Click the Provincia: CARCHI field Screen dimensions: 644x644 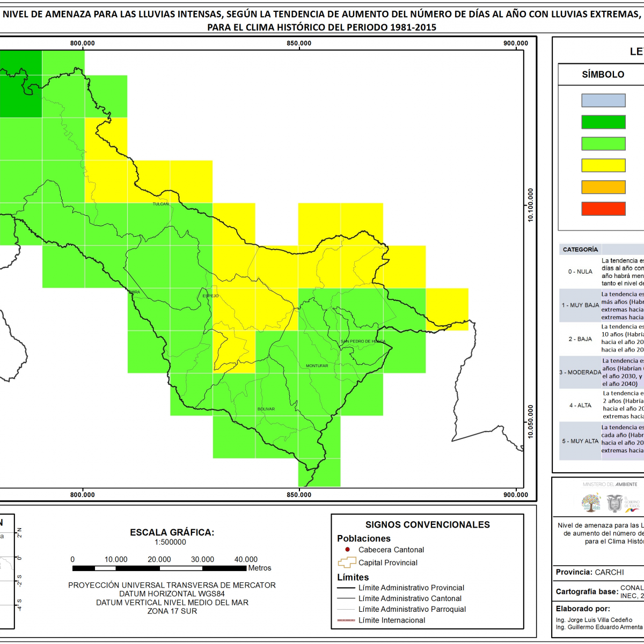coord(590,572)
